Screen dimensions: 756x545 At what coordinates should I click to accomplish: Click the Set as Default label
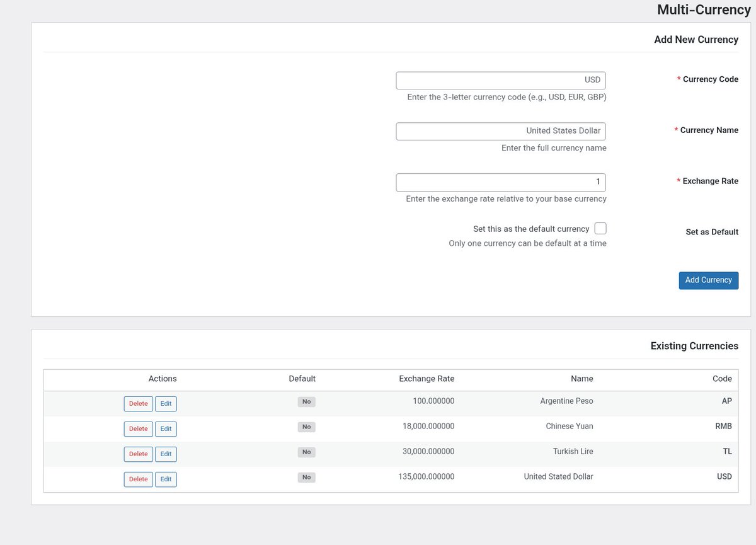[712, 232]
